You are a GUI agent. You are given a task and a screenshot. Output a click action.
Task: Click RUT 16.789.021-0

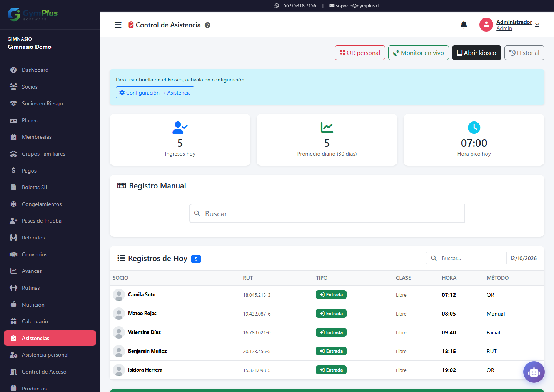tap(257, 332)
